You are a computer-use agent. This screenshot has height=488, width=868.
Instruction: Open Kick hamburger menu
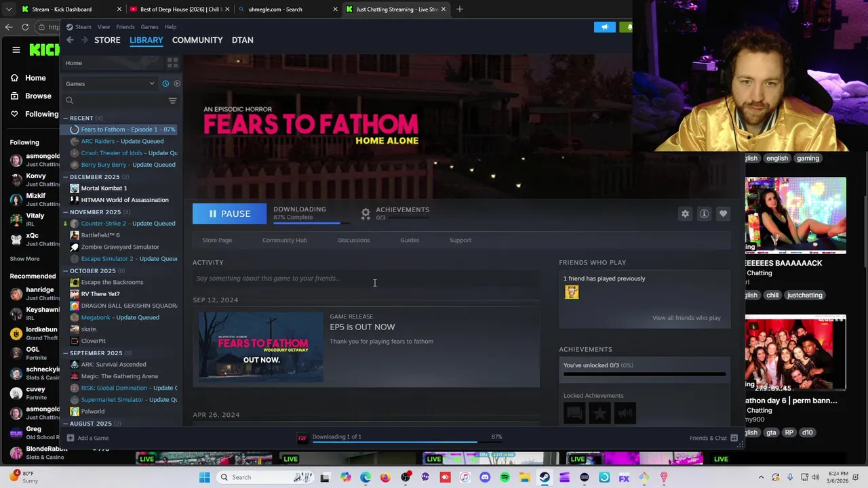16,49
